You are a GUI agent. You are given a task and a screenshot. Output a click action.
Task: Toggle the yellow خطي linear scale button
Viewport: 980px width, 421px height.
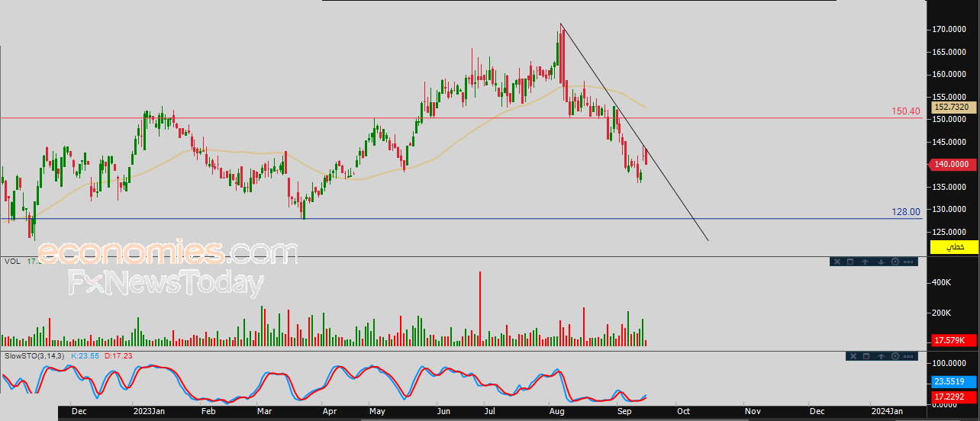click(954, 247)
